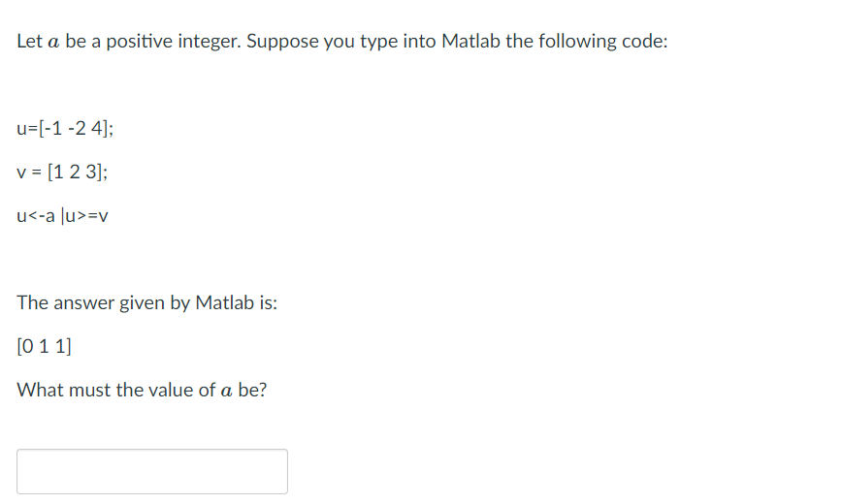The image size is (842, 504).
Task: Click the code line v = [1 2 3];
Action: coord(62,172)
